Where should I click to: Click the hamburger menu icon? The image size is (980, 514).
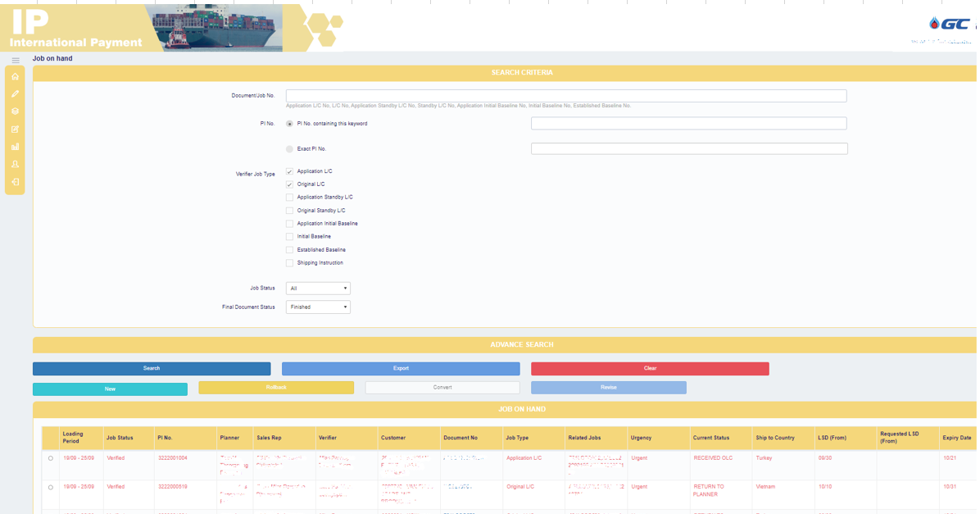coord(15,61)
